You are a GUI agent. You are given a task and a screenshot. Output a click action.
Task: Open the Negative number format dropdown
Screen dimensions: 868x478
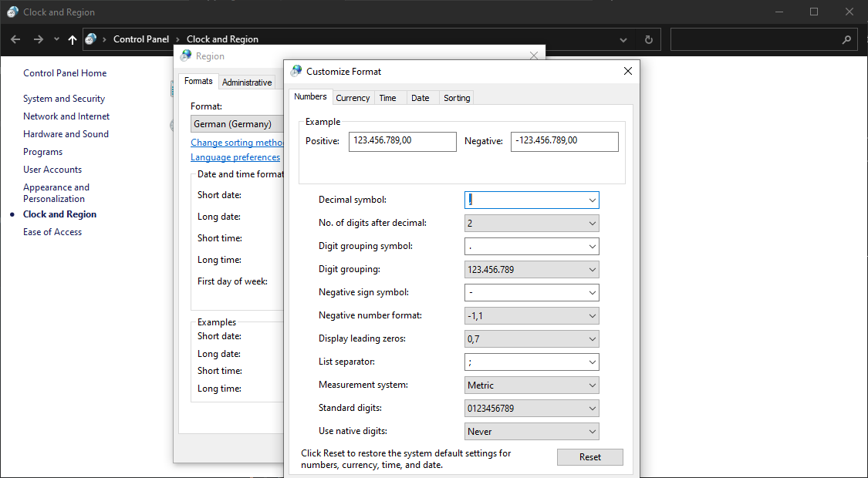(593, 315)
